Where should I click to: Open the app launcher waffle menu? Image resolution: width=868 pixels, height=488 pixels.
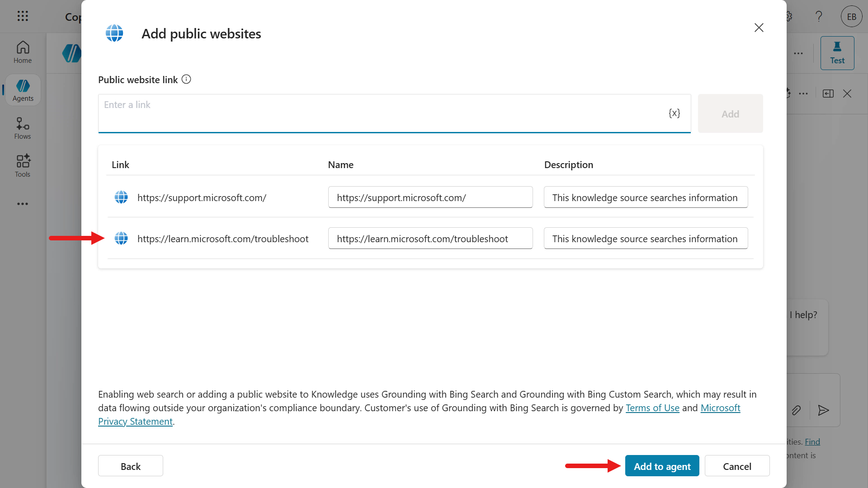pos(23,16)
